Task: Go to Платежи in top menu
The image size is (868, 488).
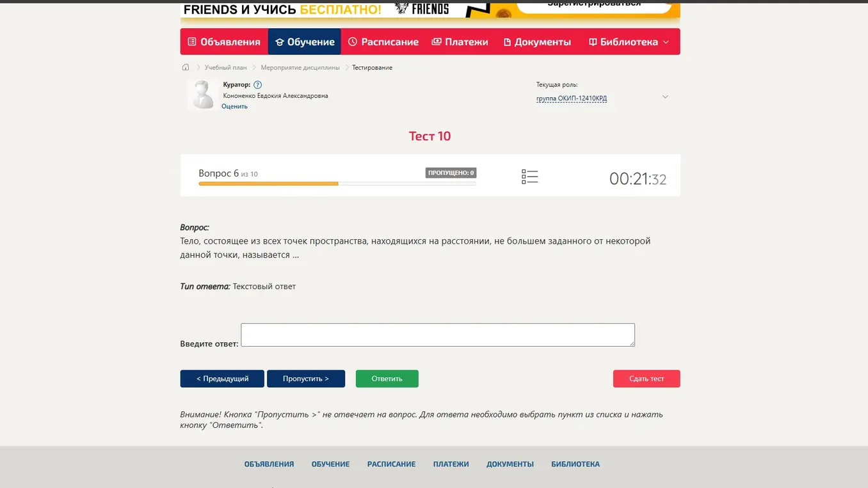Action: point(460,42)
